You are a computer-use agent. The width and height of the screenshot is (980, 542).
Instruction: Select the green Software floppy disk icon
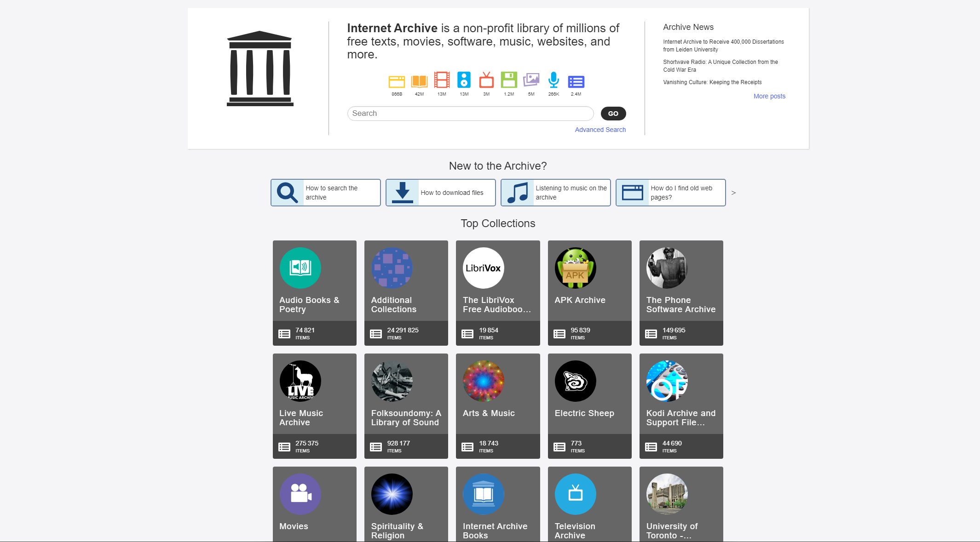coord(508,81)
